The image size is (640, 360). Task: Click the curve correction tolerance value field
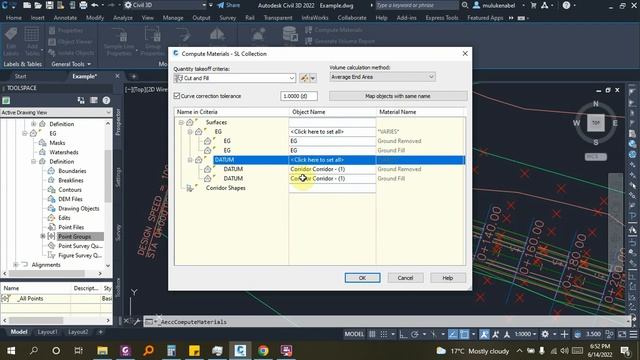point(299,96)
